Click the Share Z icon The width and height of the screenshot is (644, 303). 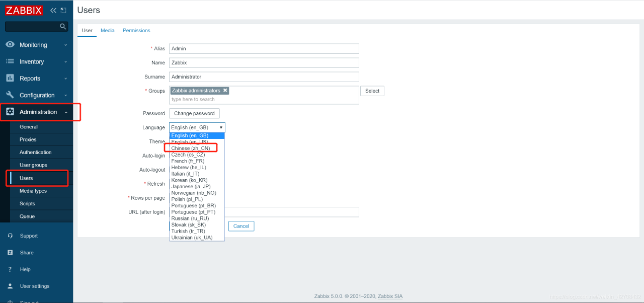click(x=10, y=253)
